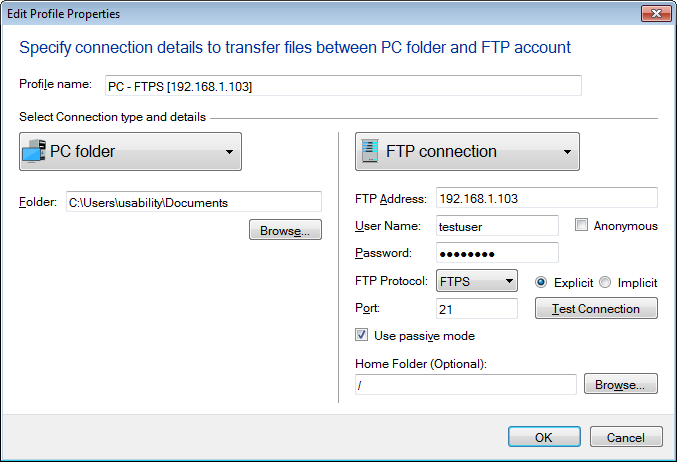677x462 pixels.
Task: Click the User Name field
Action: coord(497,226)
